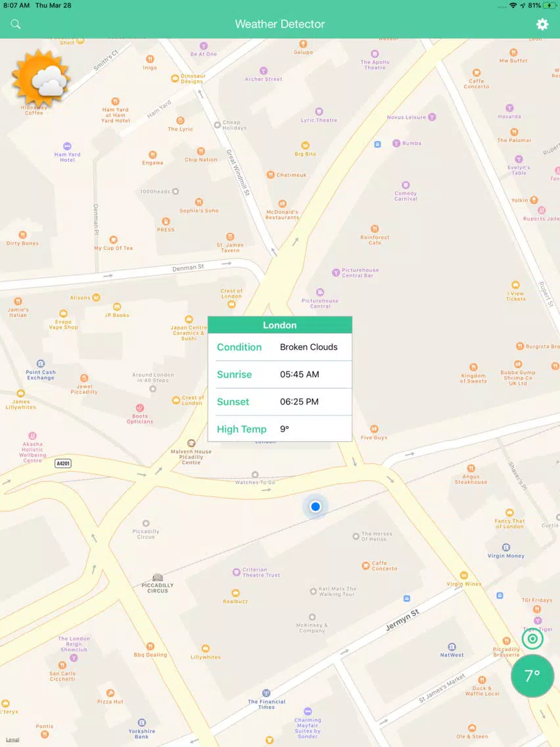Tap the Point Cash Exchange pin

pos(41,364)
